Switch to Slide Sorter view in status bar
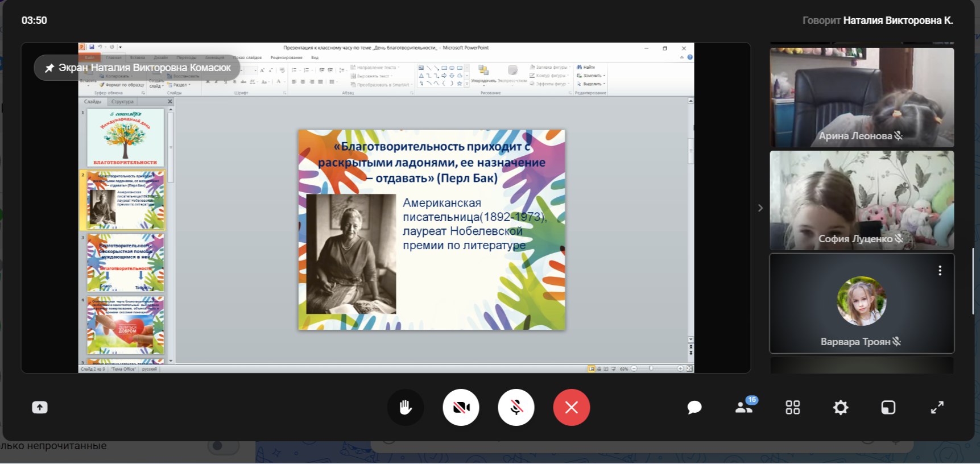This screenshot has height=464, width=980. click(x=598, y=368)
